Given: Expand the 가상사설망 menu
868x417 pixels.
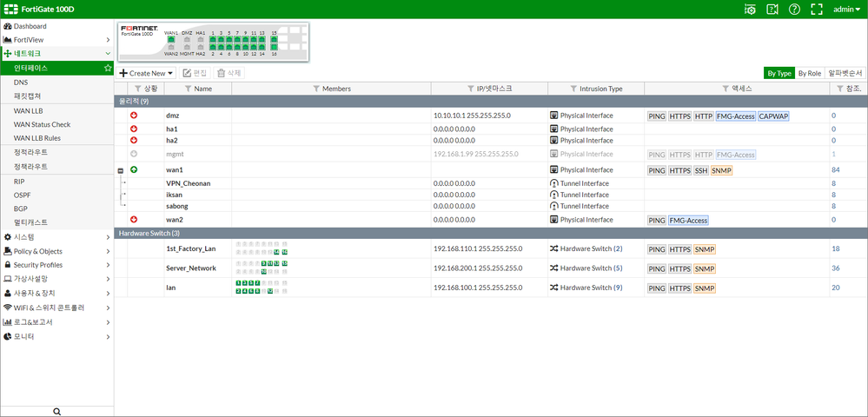Looking at the screenshot, I should pyautogui.click(x=57, y=279).
